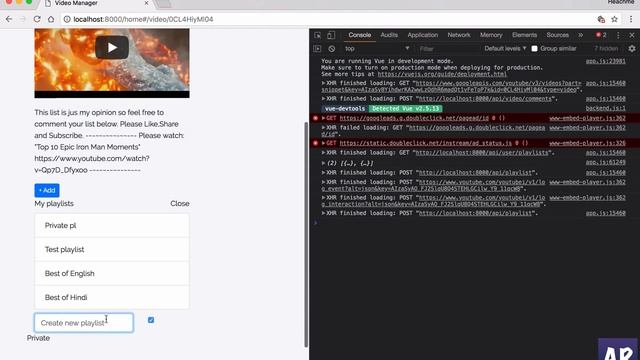Expand the XHR POST video/comments entry
The image size is (640, 360).
(324, 99)
